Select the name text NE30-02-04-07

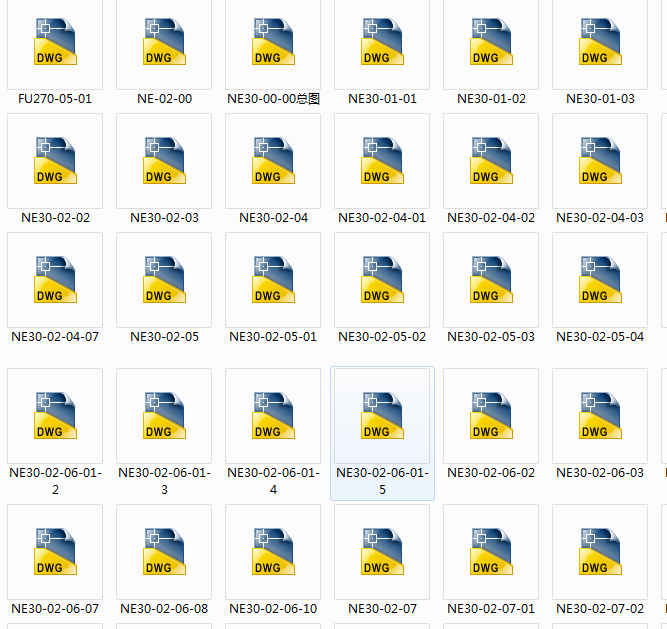(x=55, y=337)
